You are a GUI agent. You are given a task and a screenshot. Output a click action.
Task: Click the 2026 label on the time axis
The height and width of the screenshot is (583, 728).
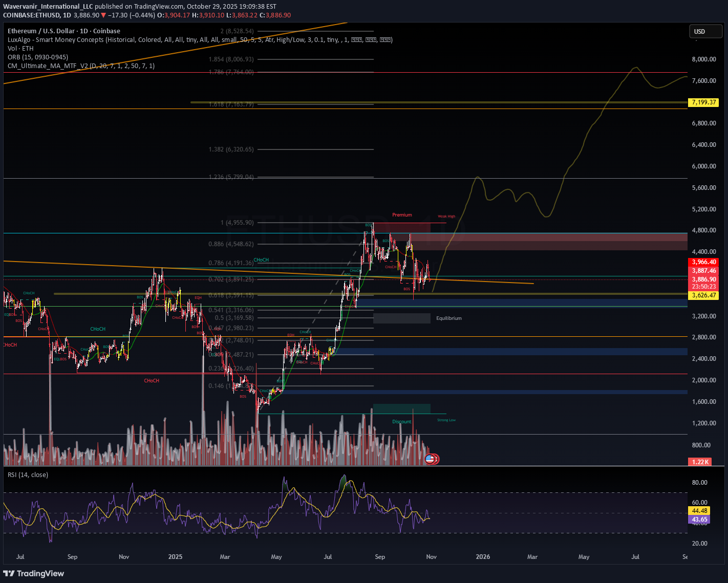click(x=482, y=557)
